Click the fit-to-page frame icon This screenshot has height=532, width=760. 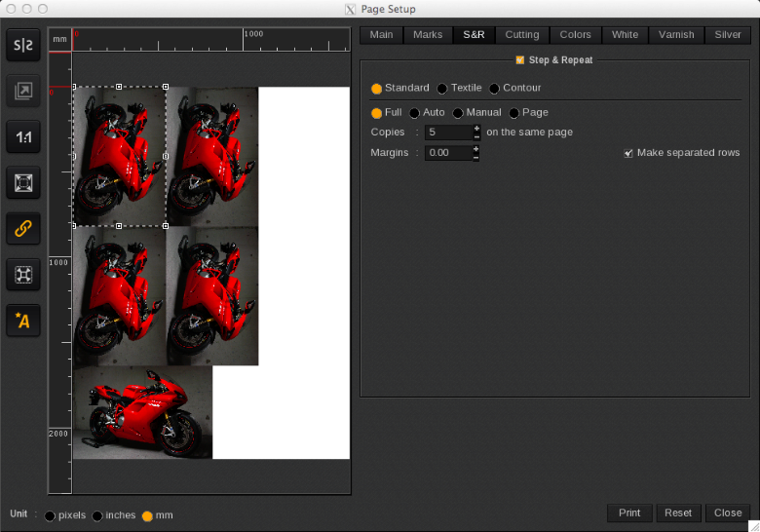point(23,183)
